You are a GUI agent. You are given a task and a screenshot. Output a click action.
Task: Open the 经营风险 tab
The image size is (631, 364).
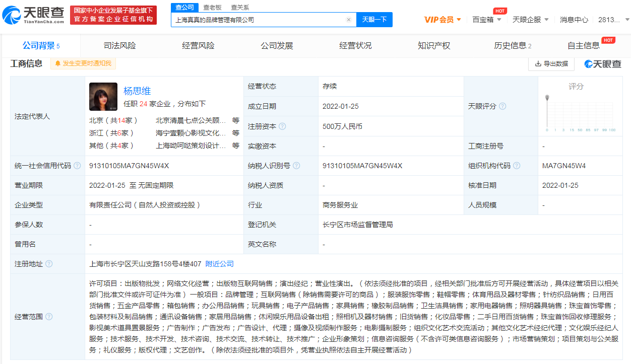tap(198, 46)
